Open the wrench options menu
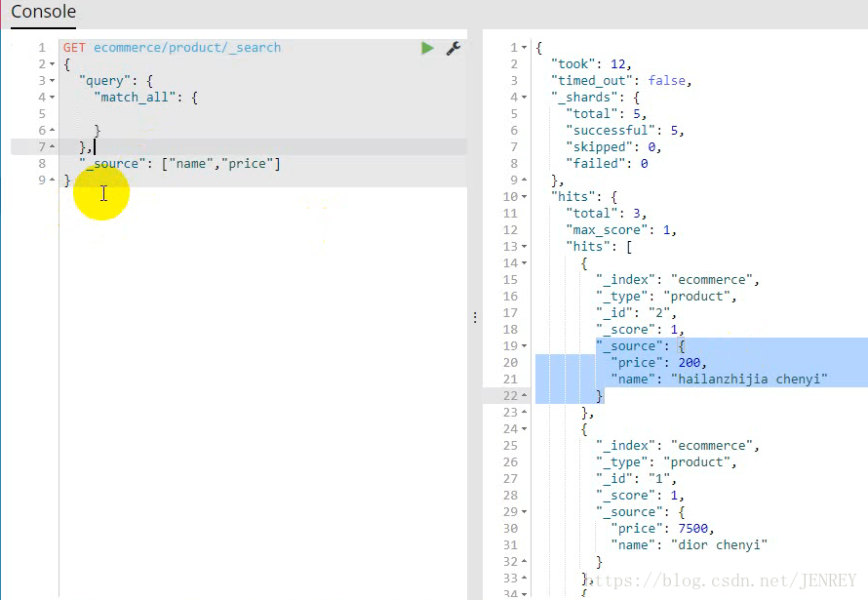Viewport: 868px width, 600px height. click(x=454, y=48)
